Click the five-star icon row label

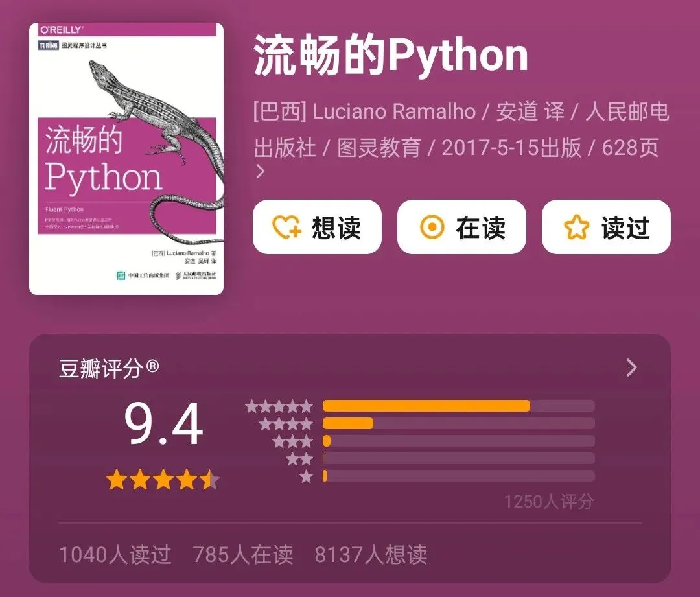[279, 406]
